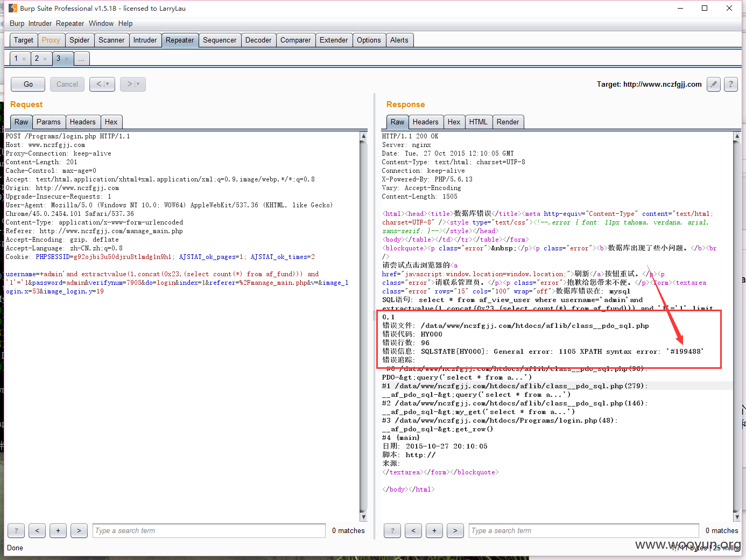Click the request search term input field

pos(209,530)
